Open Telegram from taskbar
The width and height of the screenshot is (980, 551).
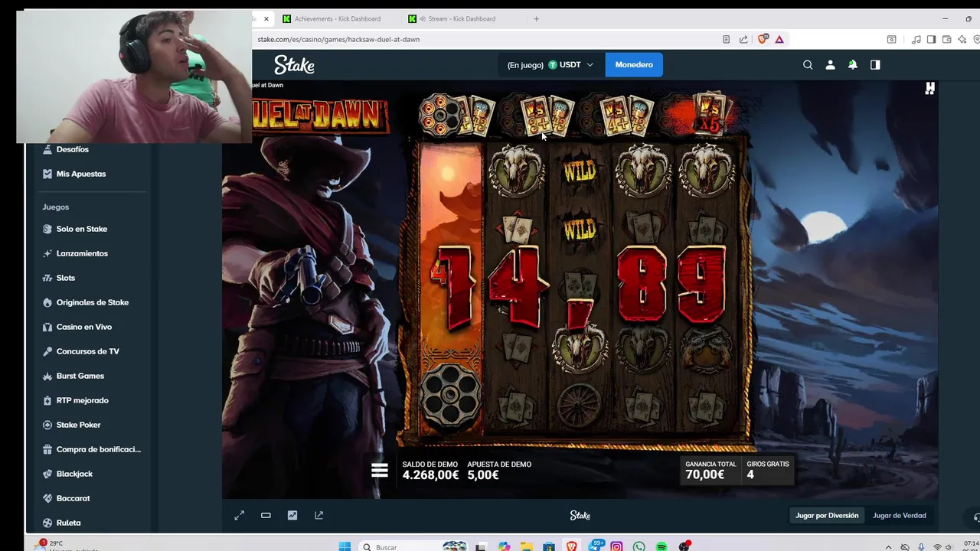click(x=595, y=546)
